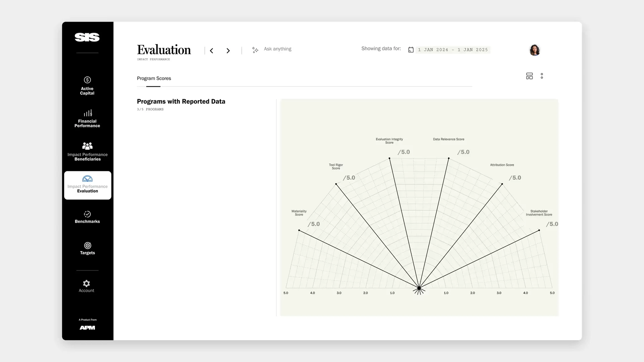
Task: Open Impact Performance Beneficiaries people icon
Action: (x=87, y=146)
